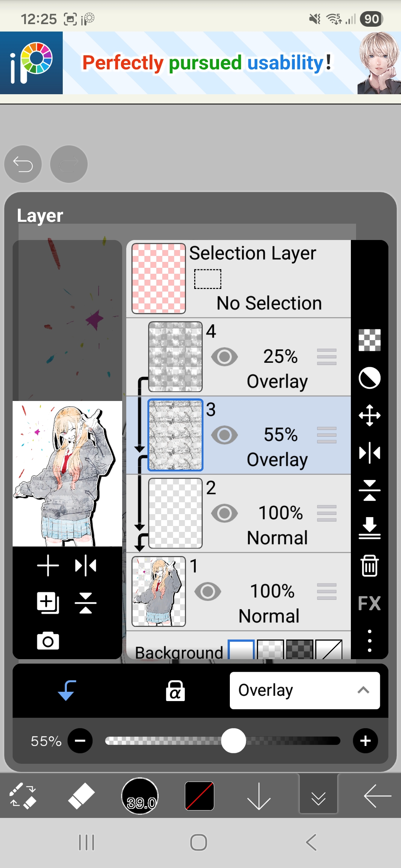Select the eraser tool
The image size is (401, 868).
(81, 796)
